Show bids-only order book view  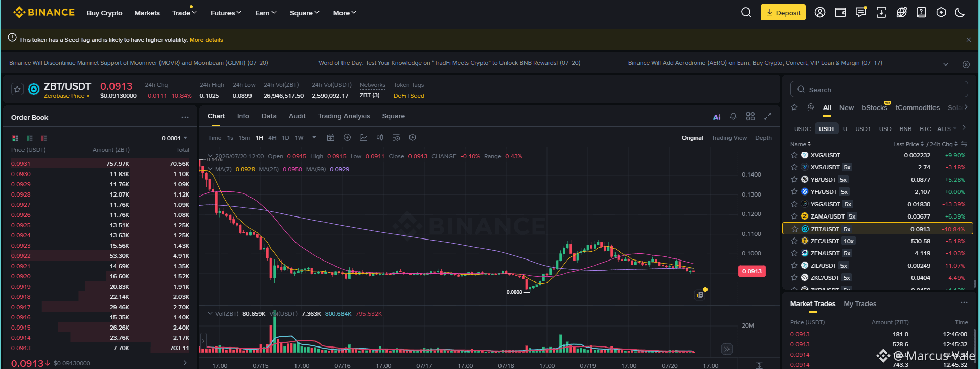click(30, 138)
